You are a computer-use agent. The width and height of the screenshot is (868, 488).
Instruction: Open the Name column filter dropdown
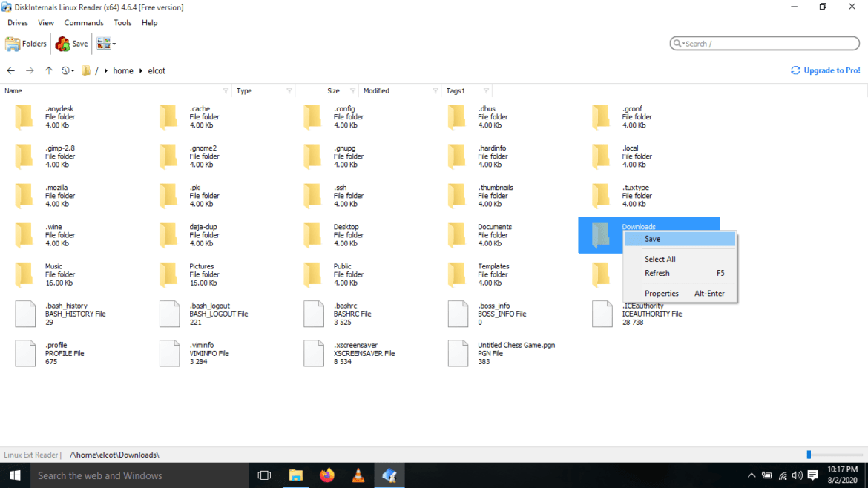coord(227,90)
